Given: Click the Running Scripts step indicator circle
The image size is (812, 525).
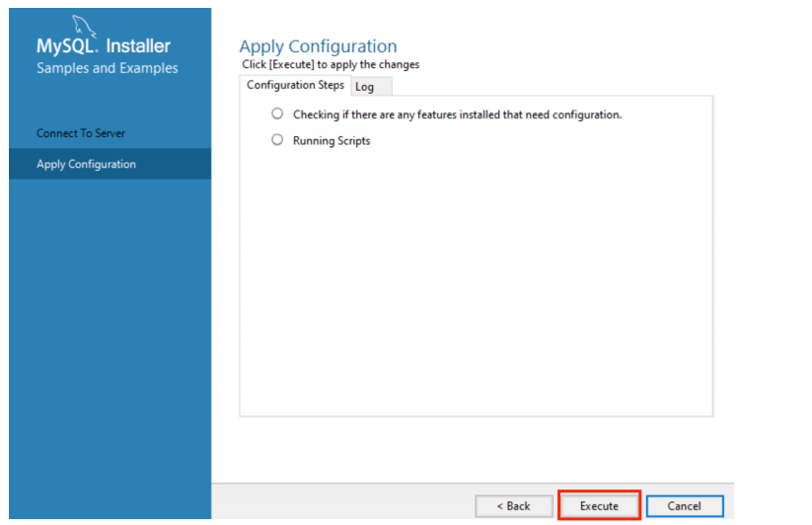Looking at the screenshot, I should pos(277,140).
